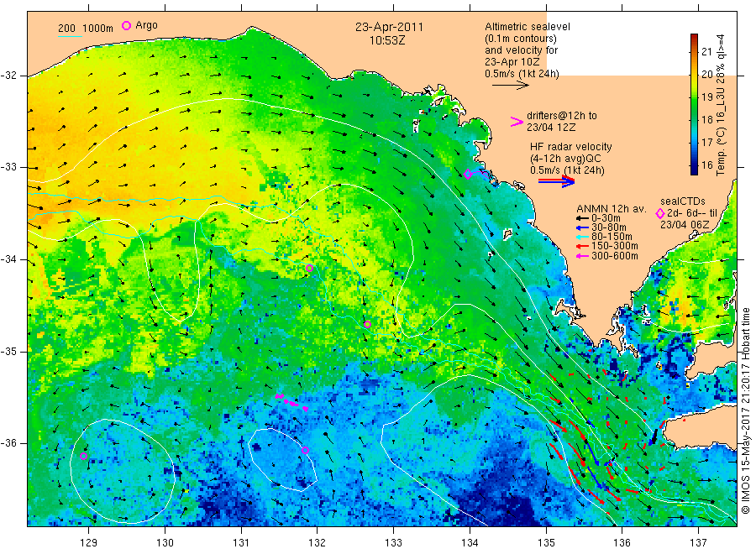Image resolution: width=756 pixels, height=554 pixels.
Task: Click the 16 degree colorbar tick label
Action: (x=706, y=165)
